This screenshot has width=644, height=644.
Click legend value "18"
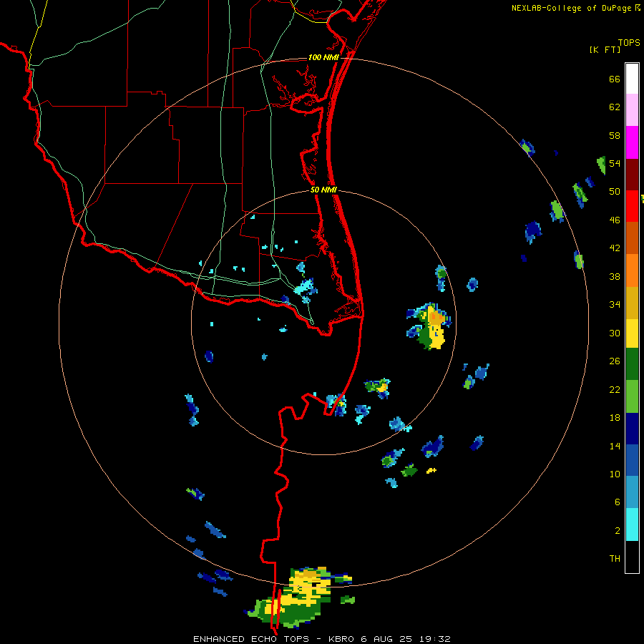tap(615, 418)
